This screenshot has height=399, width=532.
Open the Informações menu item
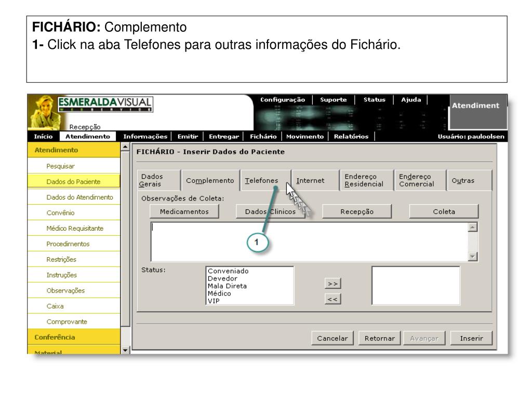tap(145, 137)
